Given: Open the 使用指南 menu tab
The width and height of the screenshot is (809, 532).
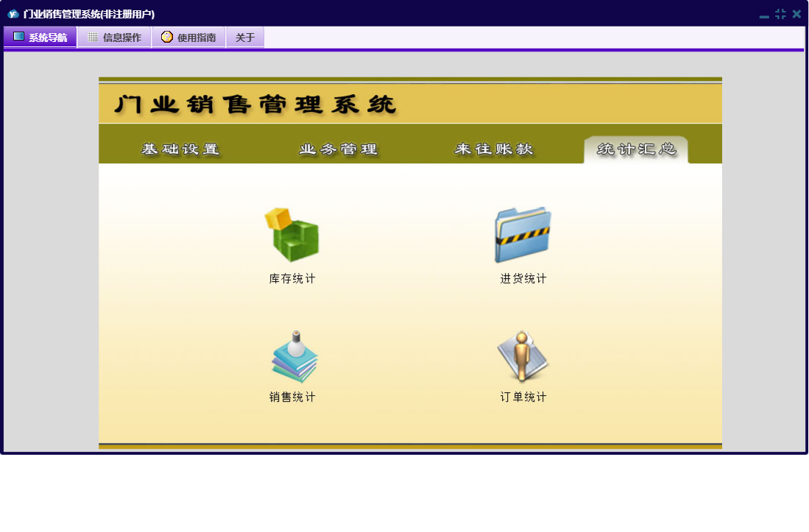Looking at the screenshot, I should click(x=189, y=37).
